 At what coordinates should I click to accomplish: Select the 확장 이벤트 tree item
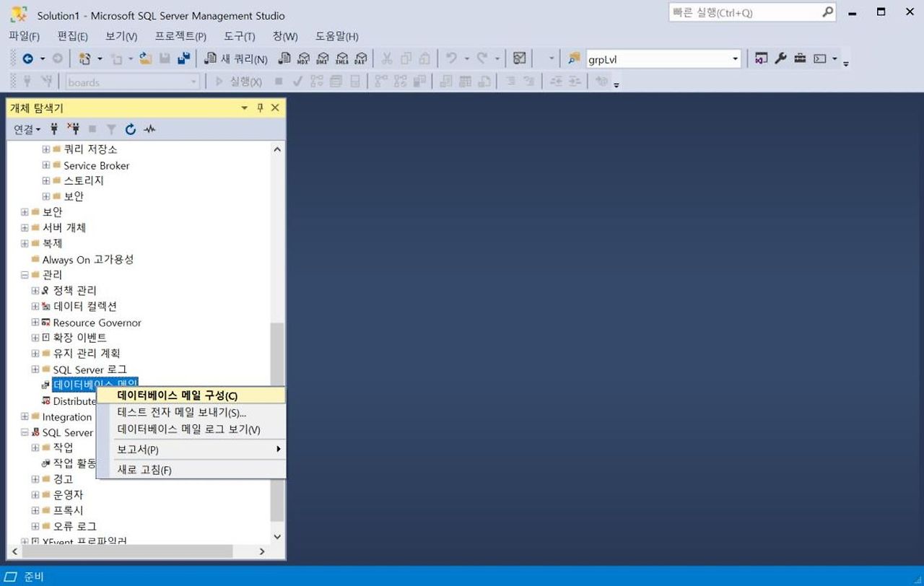(x=80, y=338)
